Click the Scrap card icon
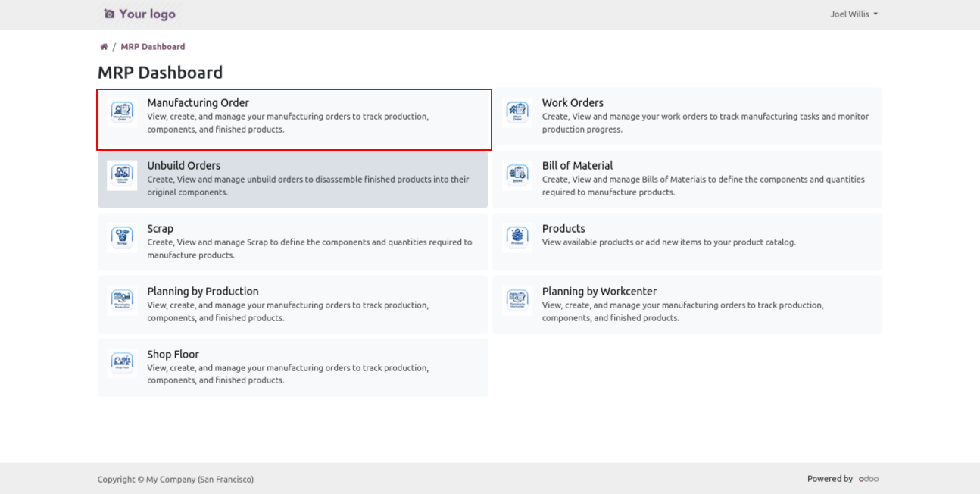This screenshot has height=494, width=980. pos(122,239)
